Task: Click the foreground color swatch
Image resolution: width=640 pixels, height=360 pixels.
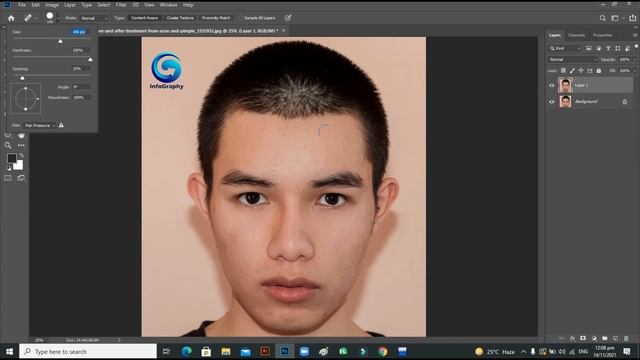Action: pos(11,158)
